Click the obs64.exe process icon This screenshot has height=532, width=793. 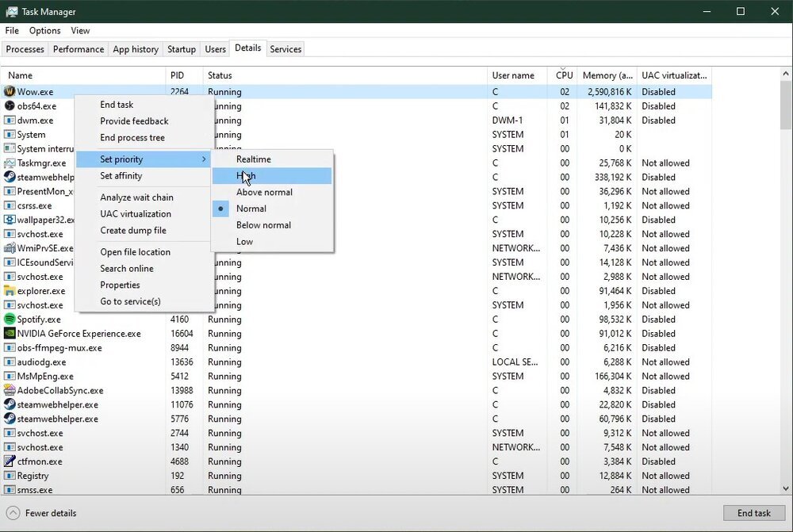point(10,106)
